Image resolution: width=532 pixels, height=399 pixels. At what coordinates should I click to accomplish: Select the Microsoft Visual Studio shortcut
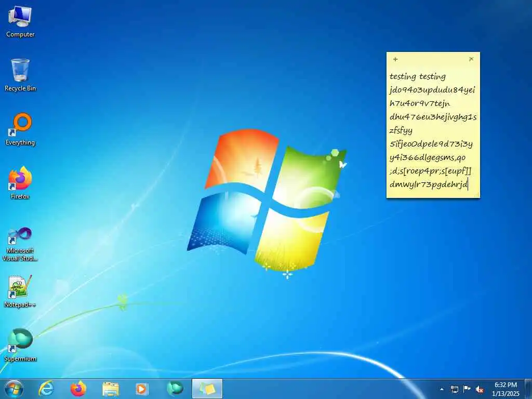20,244
